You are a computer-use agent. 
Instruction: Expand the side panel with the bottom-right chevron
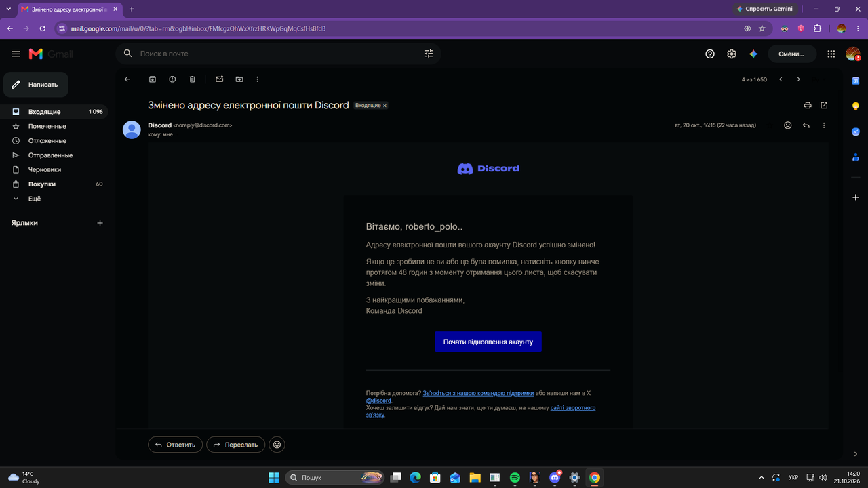click(x=855, y=454)
